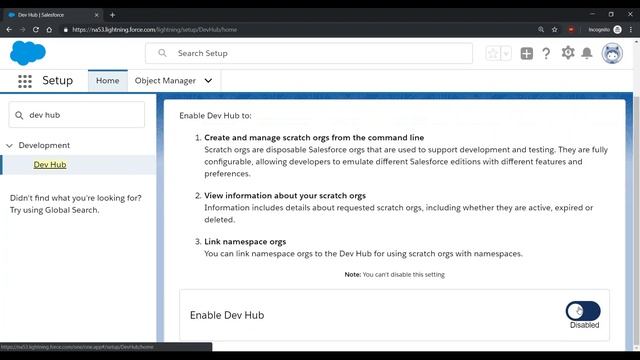Bookmark page with the star icon
The width and height of the screenshot is (640, 360).
click(554, 29)
